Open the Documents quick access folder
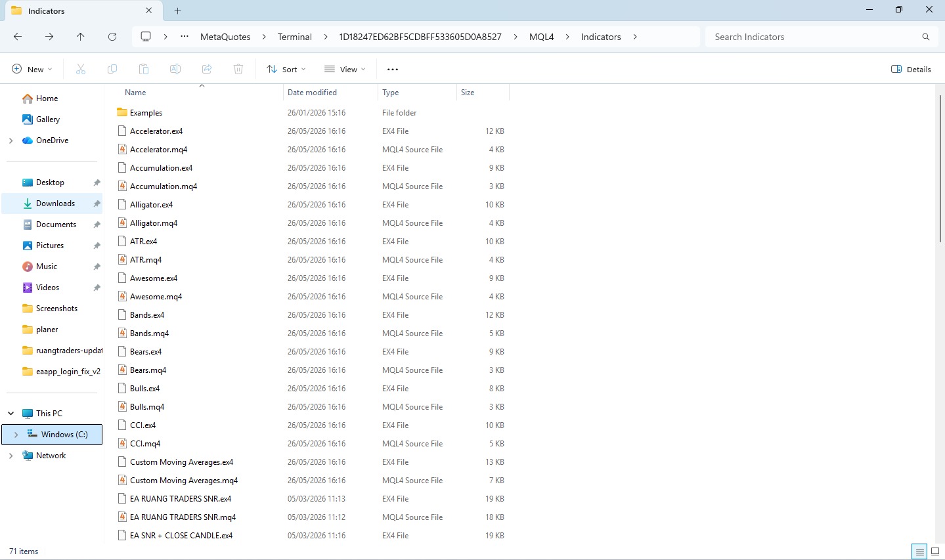Viewport: 945px width, 560px height. point(56,225)
